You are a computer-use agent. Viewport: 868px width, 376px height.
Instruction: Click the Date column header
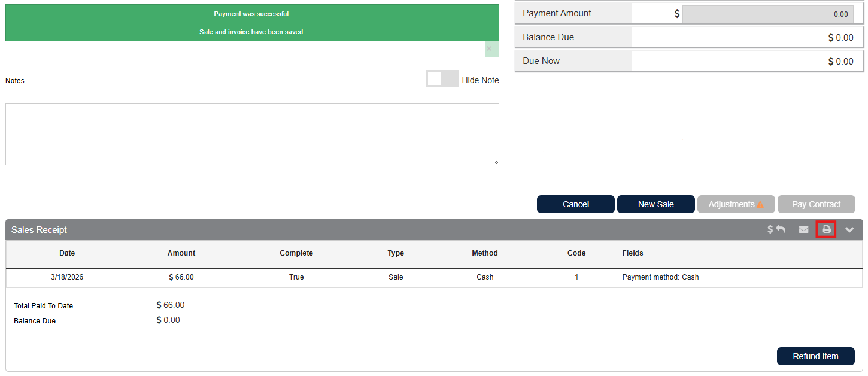point(67,253)
